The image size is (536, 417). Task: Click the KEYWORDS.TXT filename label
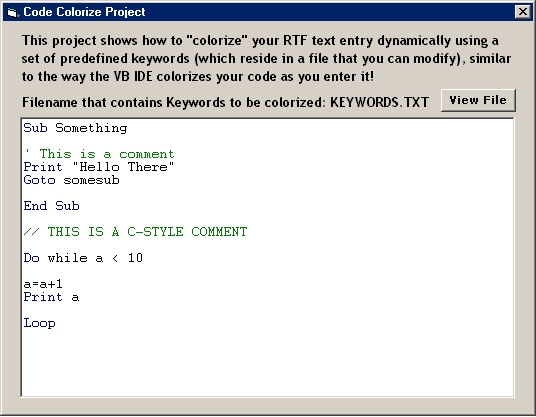379,103
